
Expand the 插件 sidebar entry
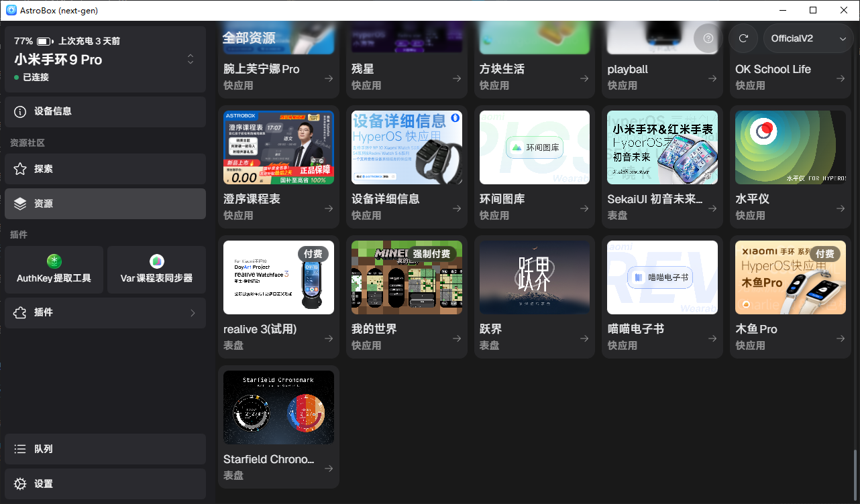(x=105, y=313)
